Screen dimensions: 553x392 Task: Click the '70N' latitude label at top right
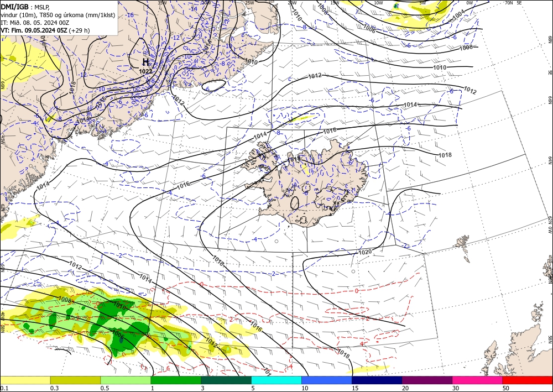[x=508, y=3]
